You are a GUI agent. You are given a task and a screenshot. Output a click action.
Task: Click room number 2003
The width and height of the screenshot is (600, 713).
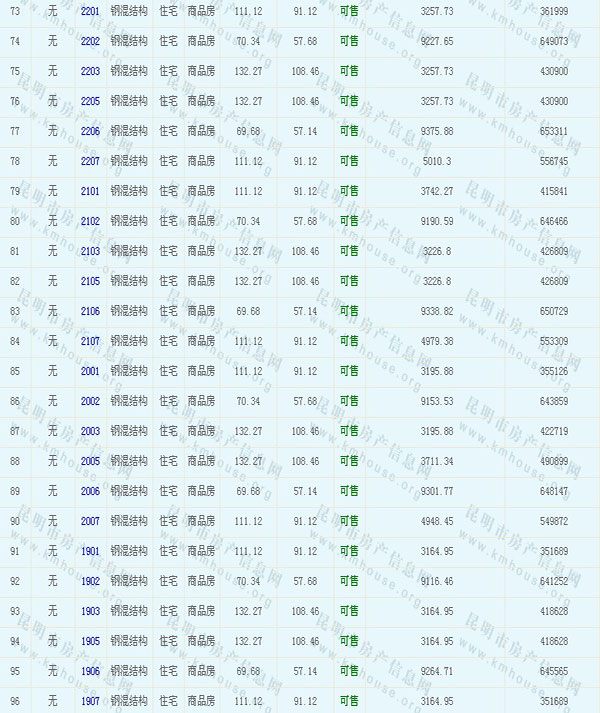pyautogui.click(x=90, y=431)
